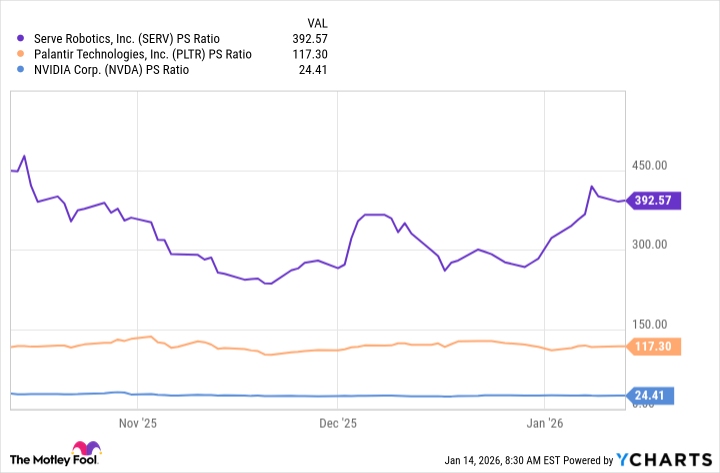Click the 24.41 legend value
Image resolution: width=720 pixels, height=473 pixels.
(313, 70)
